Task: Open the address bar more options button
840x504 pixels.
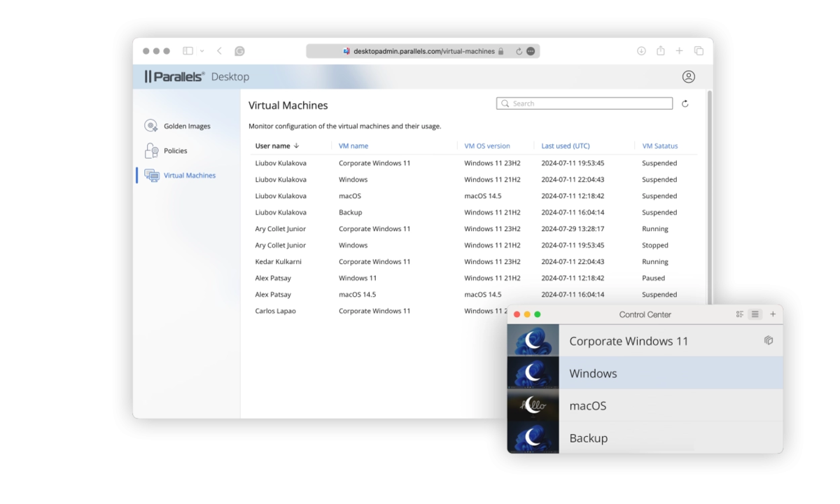Action: click(531, 51)
